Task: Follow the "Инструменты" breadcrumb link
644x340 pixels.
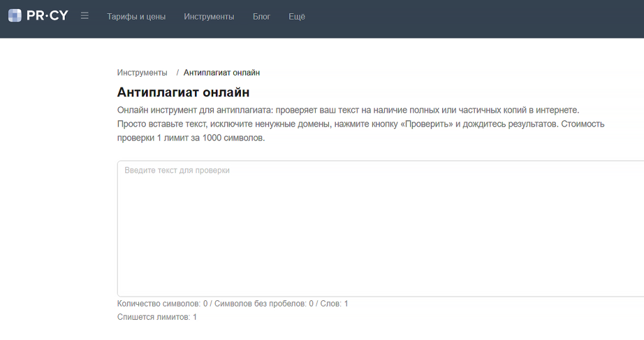Action: [142, 73]
